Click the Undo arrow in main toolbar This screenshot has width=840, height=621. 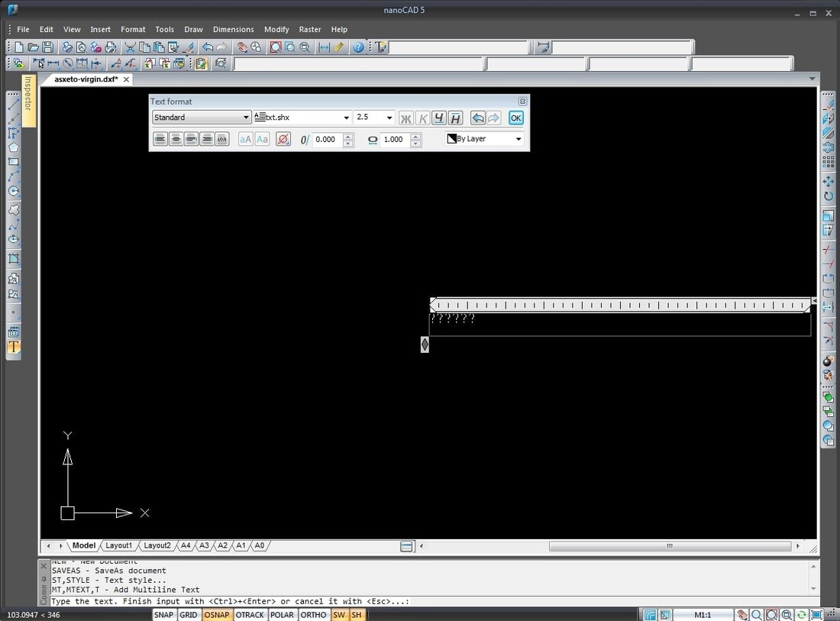click(207, 47)
